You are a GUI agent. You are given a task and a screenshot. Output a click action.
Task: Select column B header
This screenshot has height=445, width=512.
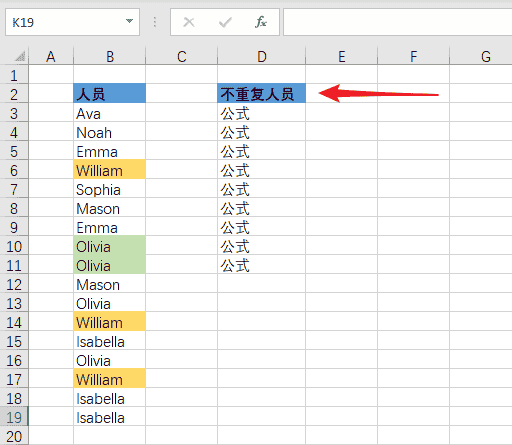(110, 56)
